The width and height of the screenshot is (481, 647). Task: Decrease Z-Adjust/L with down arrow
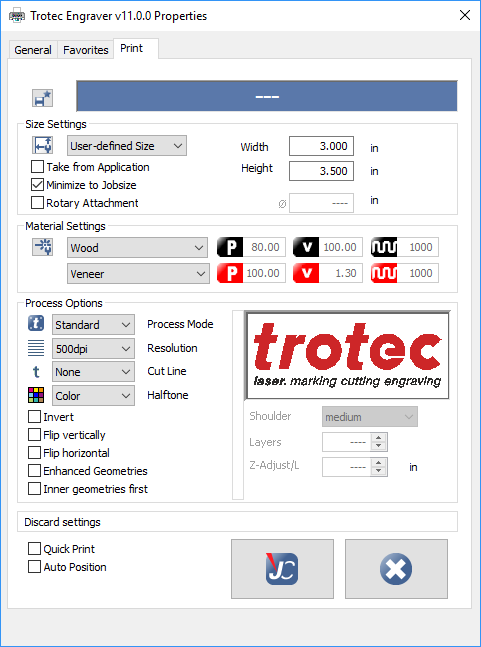pos(379,471)
